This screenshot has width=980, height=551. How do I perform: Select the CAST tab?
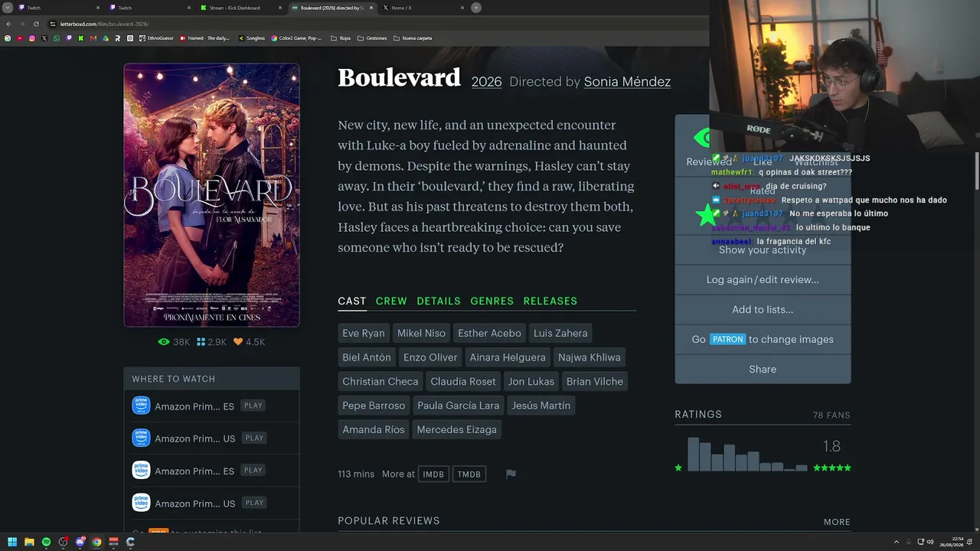point(352,301)
